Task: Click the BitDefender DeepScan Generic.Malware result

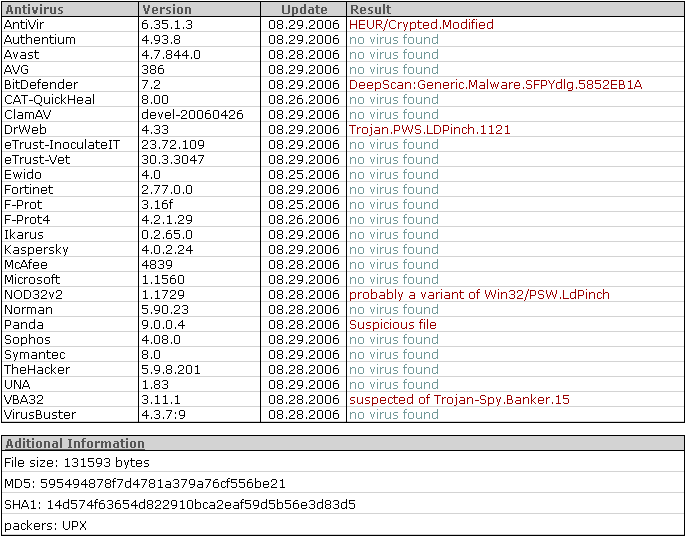Action: coord(496,84)
